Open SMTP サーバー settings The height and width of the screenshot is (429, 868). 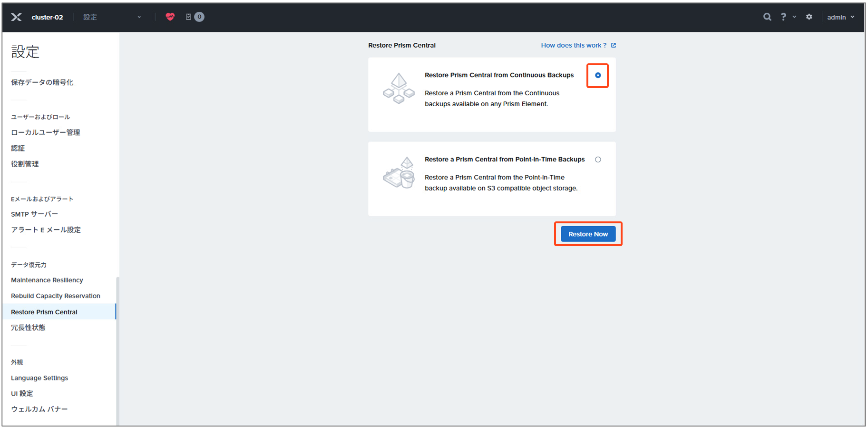pos(35,214)
